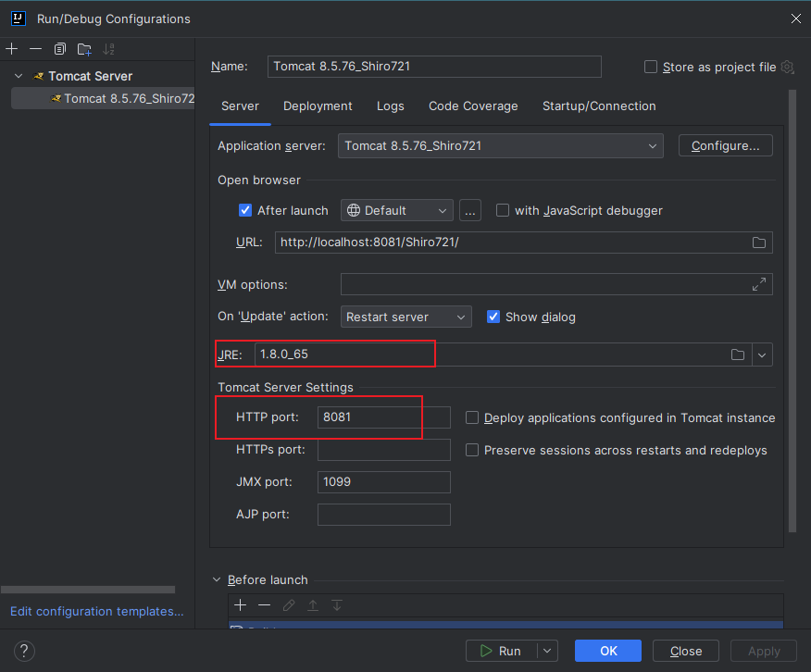Click the OK button
Viewport: 811px width, 672px height.
(x=608, y=651)
